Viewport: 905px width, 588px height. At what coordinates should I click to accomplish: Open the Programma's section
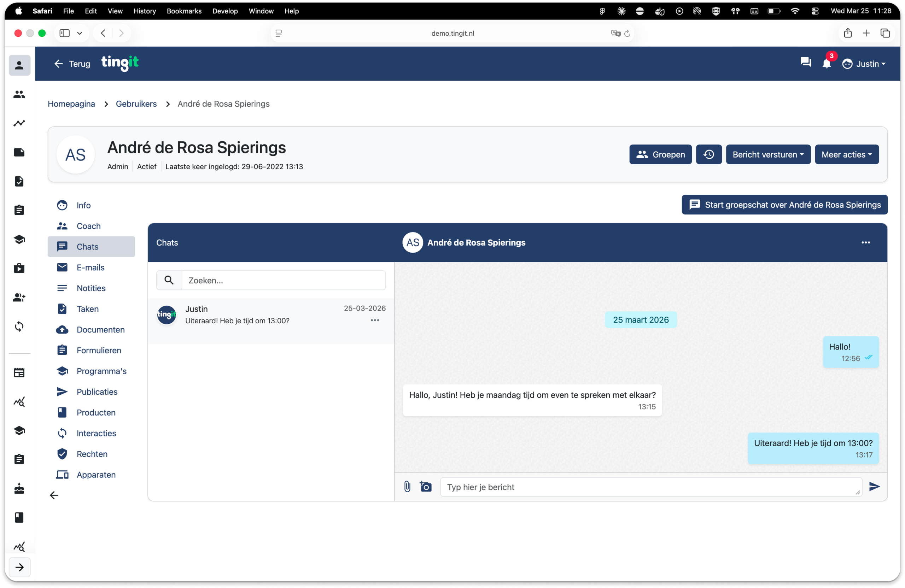coord(91,371)
